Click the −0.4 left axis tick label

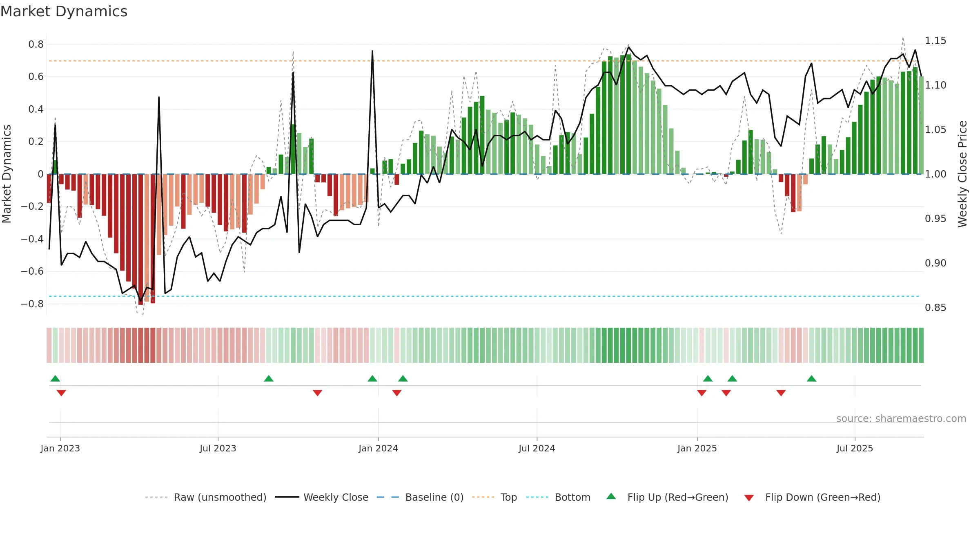pos(32,239)
